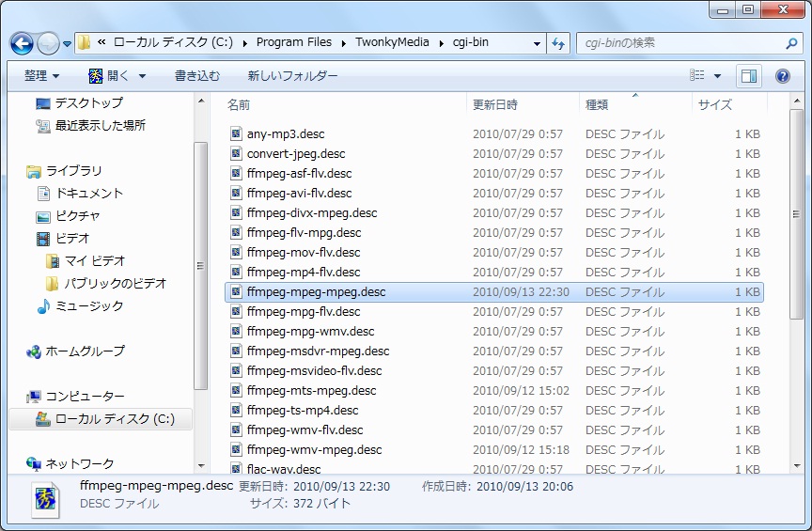Select the ffmpeg-mts-mpeg.desc file icon
This screenshot has height=531, width=812.
pyautogui.click(x=236, y=390)
